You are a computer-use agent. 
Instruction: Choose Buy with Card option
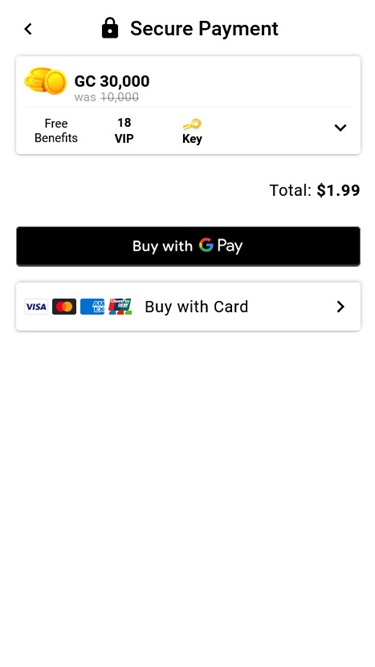point(188,307)
